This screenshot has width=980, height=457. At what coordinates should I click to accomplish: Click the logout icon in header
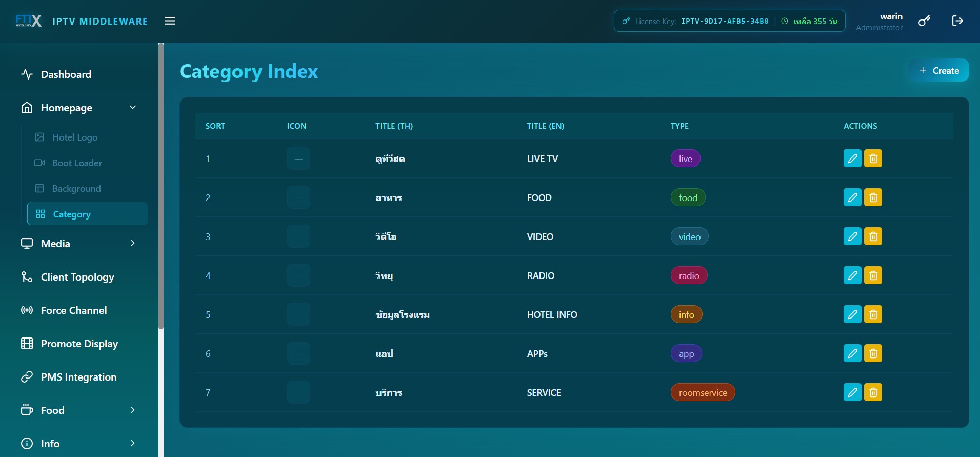(957, 21)
